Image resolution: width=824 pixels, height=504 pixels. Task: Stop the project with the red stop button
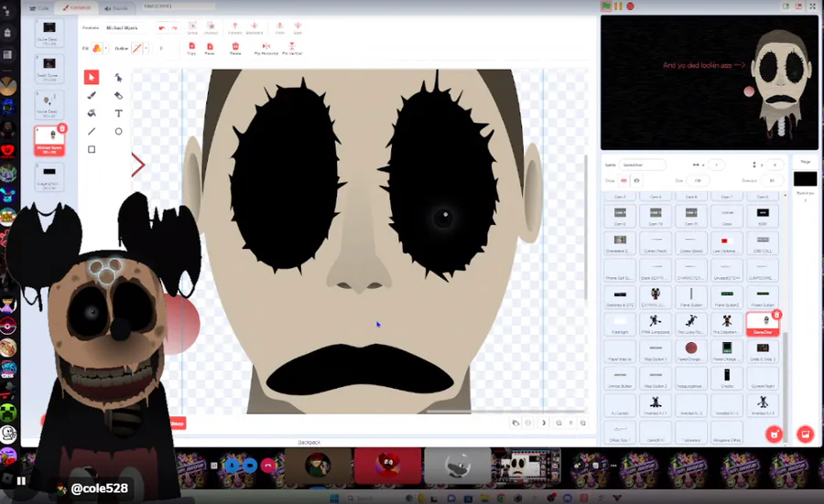(x=630, y=6)
